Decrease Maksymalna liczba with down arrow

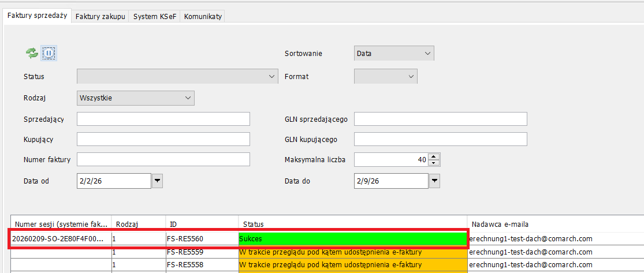pos(434,163)
